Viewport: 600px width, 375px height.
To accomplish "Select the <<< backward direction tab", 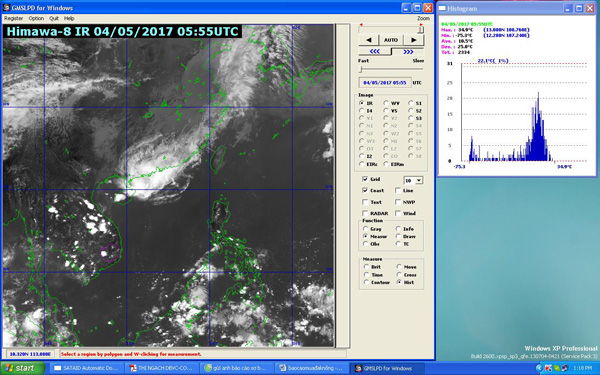I will 375,52.
